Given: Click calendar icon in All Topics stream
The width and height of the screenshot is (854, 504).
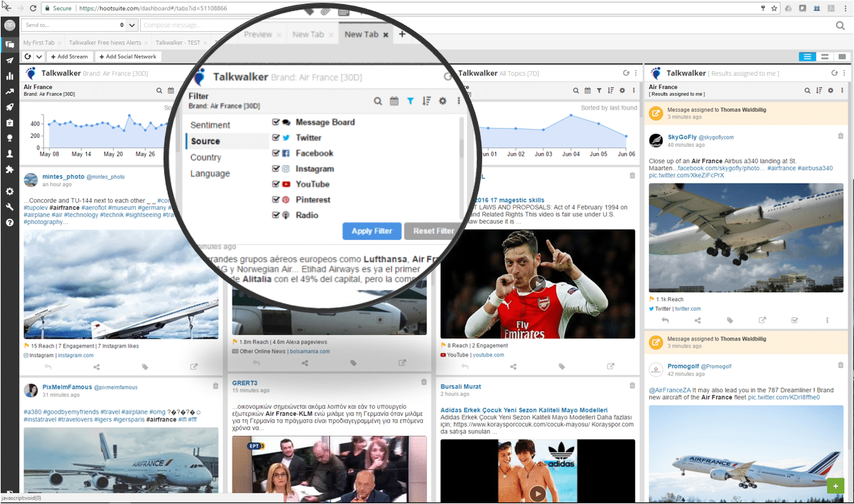Looking at the screenshot, I should 588,90.
